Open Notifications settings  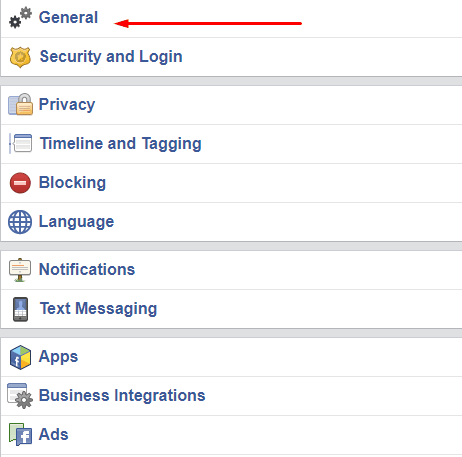click(87, 269)
